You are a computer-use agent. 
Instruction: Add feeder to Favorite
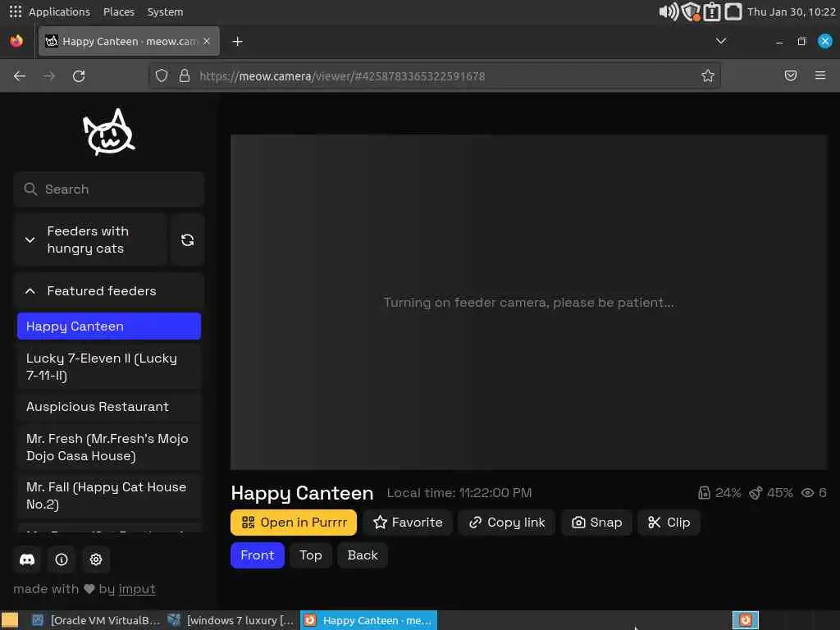(x=408, y=523)
